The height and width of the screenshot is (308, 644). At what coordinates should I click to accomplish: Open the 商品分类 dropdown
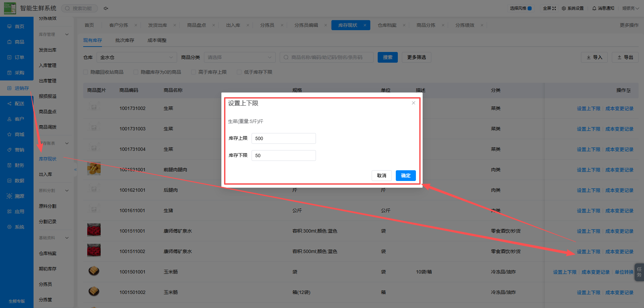pyautogui.click(x=240, y=57)
